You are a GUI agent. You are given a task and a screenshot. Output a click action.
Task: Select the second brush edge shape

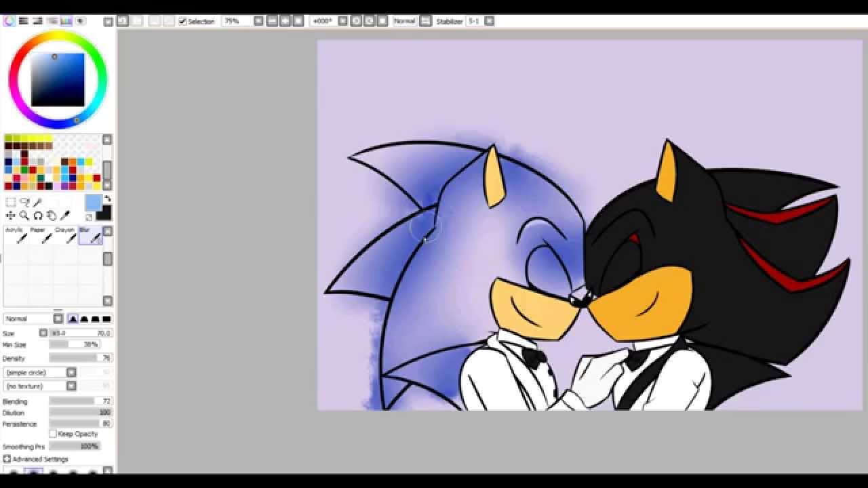84,319
